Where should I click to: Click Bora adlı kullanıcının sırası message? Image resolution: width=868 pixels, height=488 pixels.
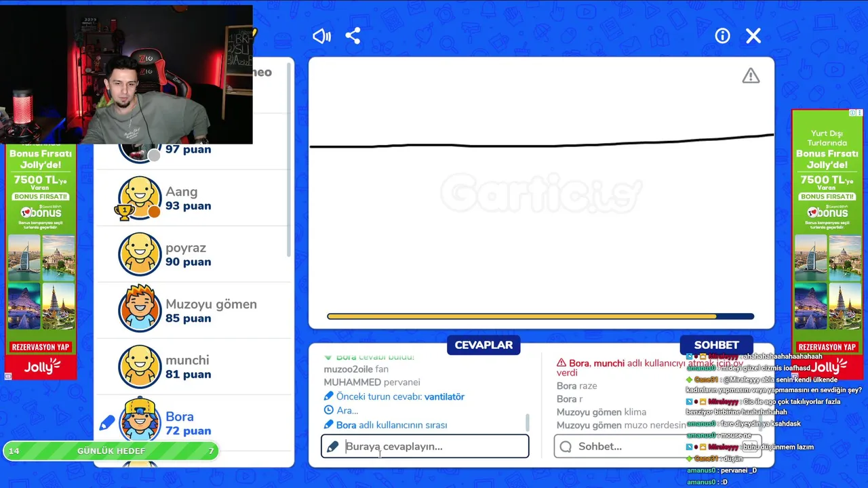[x=391, y=425]
